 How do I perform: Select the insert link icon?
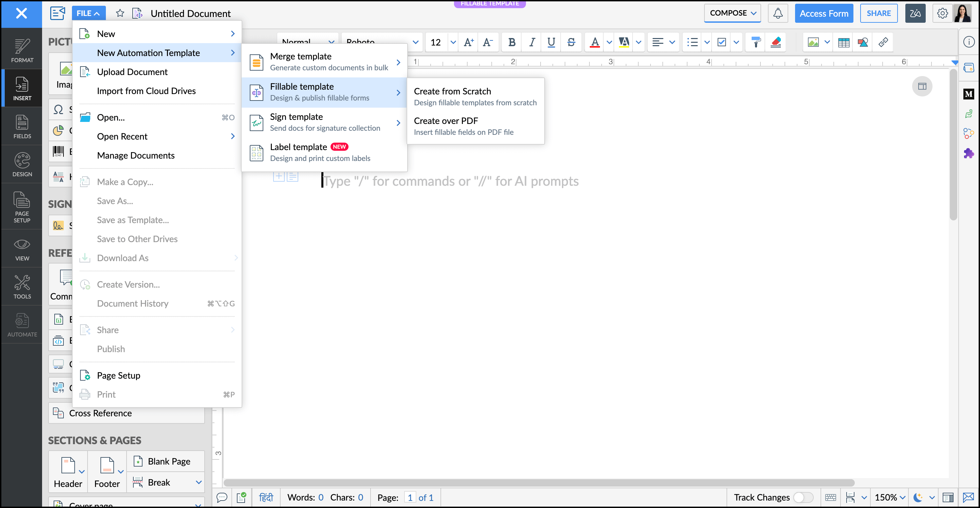click(883, 42)
